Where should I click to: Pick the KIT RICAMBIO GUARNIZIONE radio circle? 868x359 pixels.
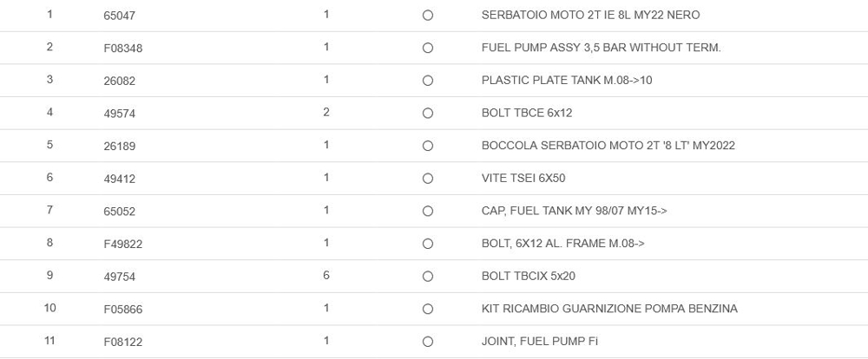click(x=427, y=309)
